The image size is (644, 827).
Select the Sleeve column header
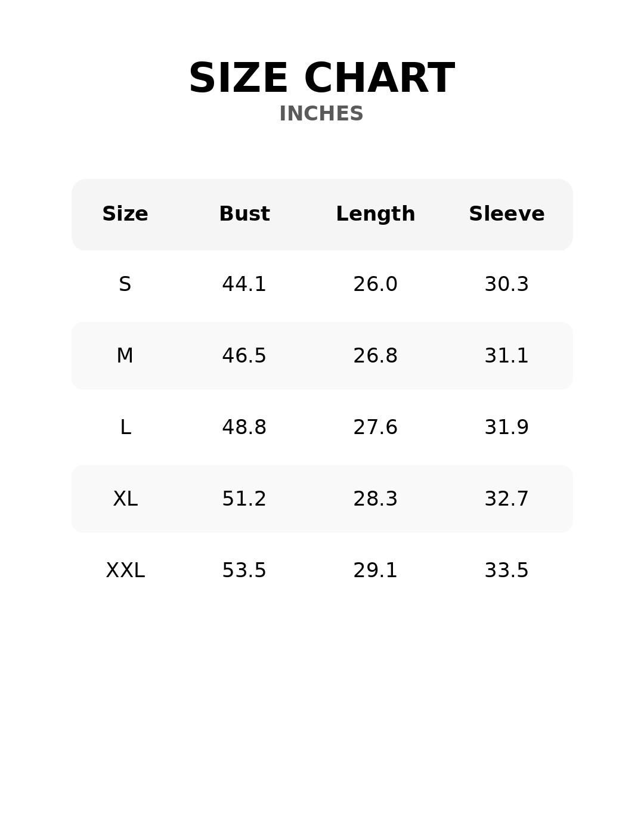(507, 214)
